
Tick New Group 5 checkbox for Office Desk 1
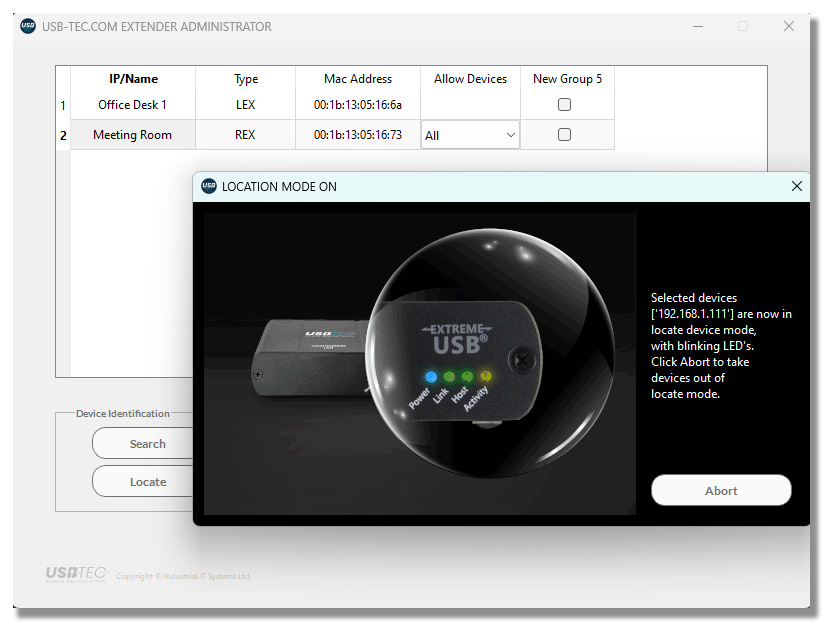pos(564,105)
